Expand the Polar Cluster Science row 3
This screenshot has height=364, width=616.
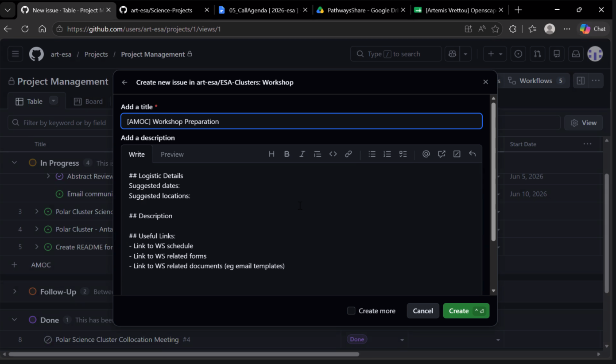point(37,212)
